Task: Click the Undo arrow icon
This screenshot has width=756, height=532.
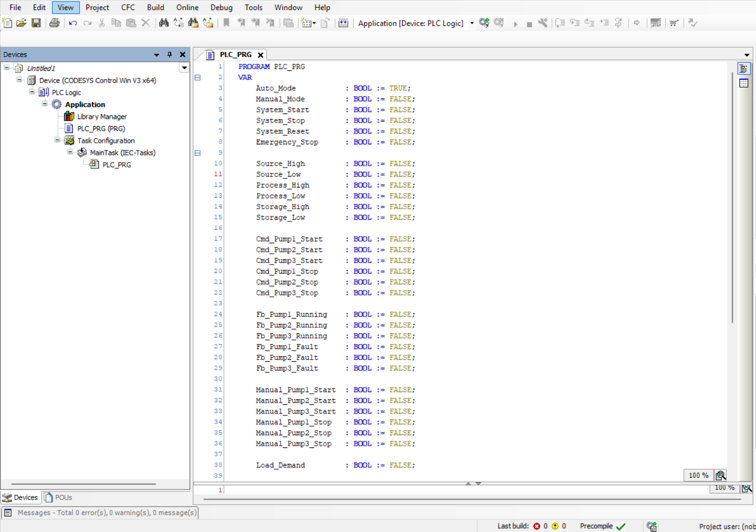Action: [73, 23]
